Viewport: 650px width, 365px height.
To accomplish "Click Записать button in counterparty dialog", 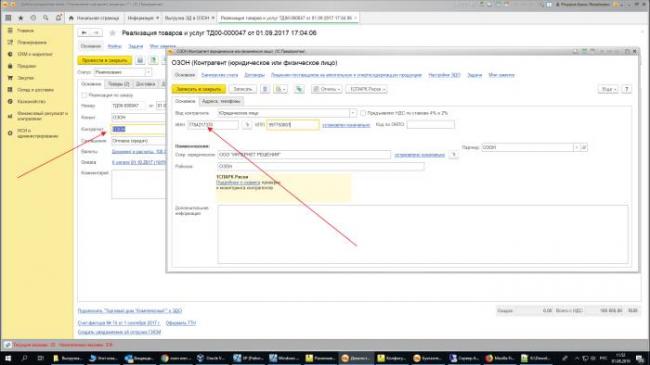I will (243, 89).
